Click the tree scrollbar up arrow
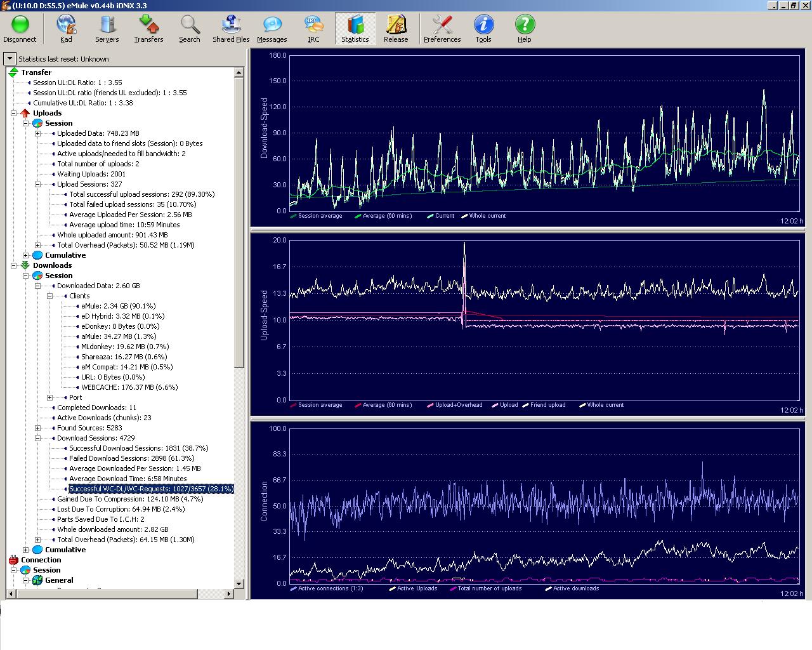The image size is (812, 650). point(239,72)
